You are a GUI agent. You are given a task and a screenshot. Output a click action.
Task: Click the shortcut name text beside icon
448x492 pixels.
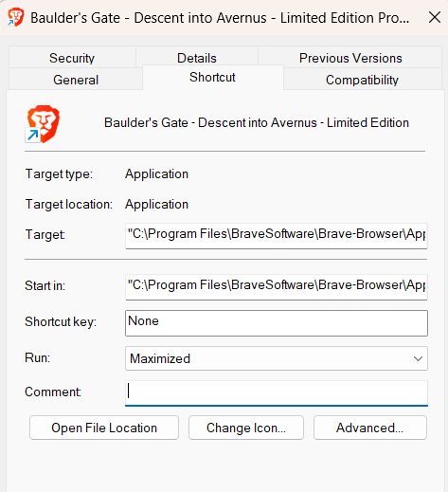tap(257, 122)
